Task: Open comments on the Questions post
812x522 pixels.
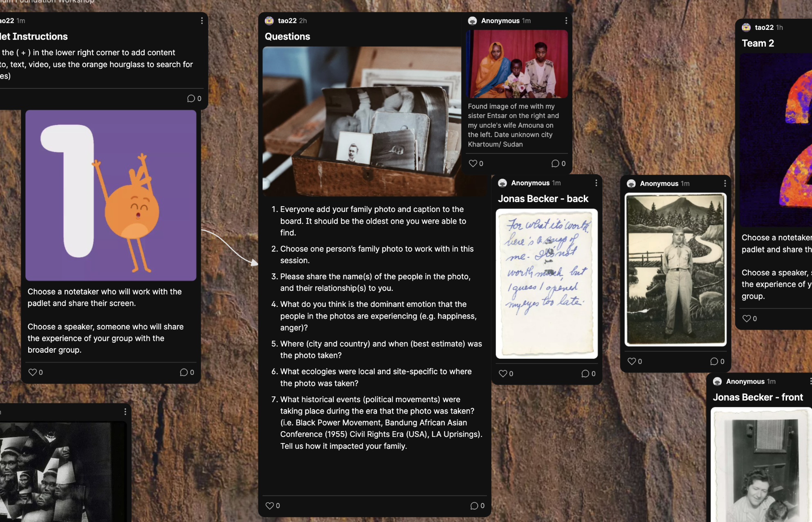Action: 474,506
